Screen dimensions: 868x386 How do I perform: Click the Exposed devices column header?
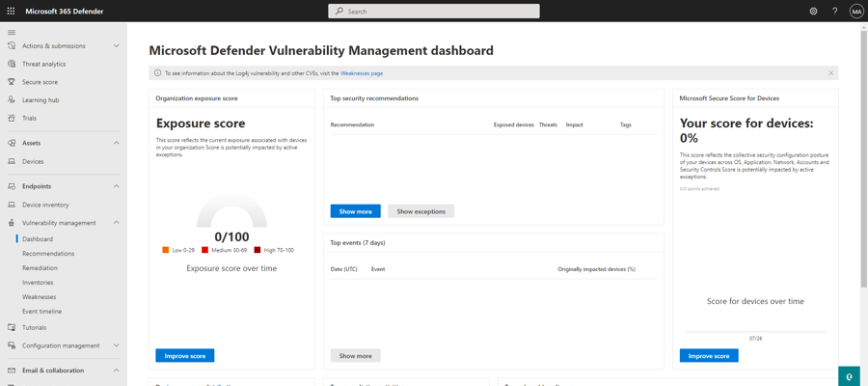514,124
